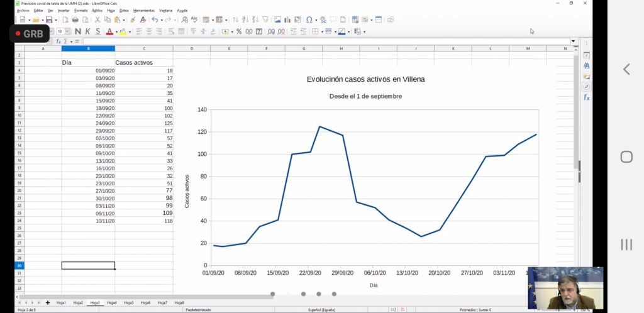Toggle underline formatting with the S button
Image resolution: width=644 pixels, height=313 pixels.
97,31
